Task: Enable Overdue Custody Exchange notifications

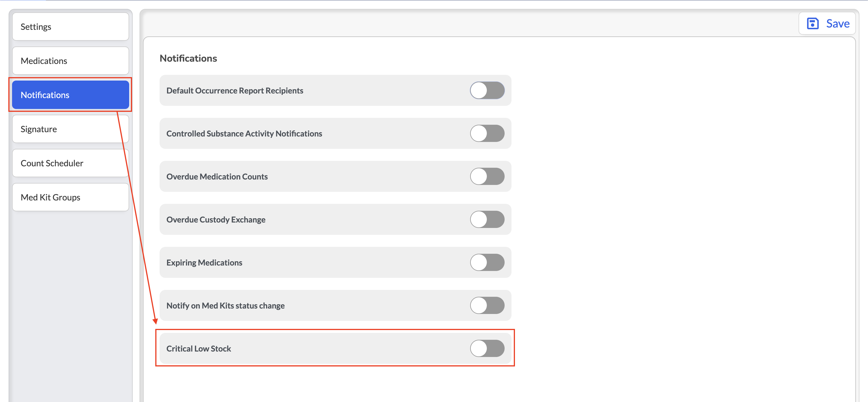Action: 487,219
